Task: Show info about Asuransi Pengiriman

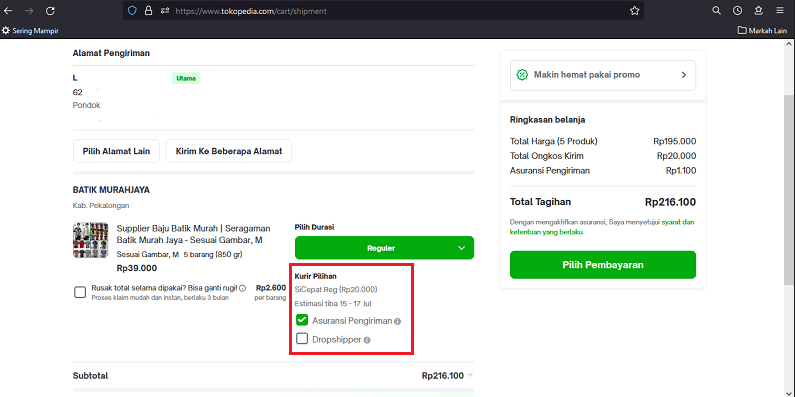Action: point(398,321)
